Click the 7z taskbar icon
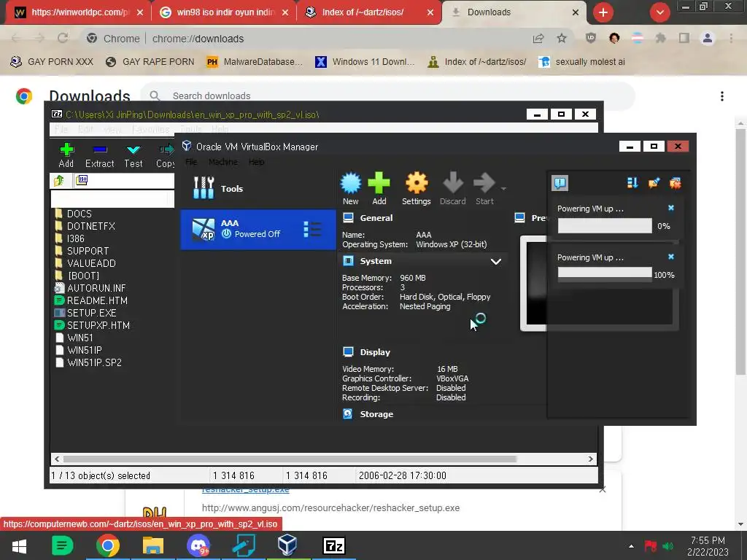 coord(333,545)
